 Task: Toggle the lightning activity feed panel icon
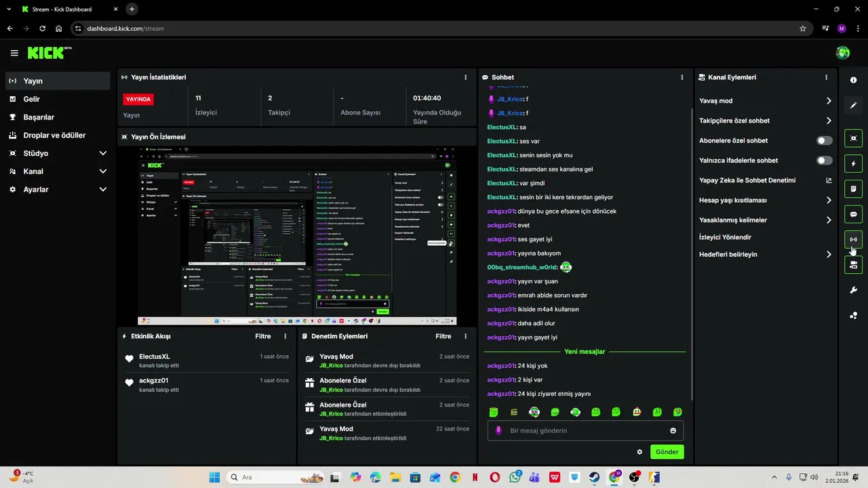coord(853,163)
